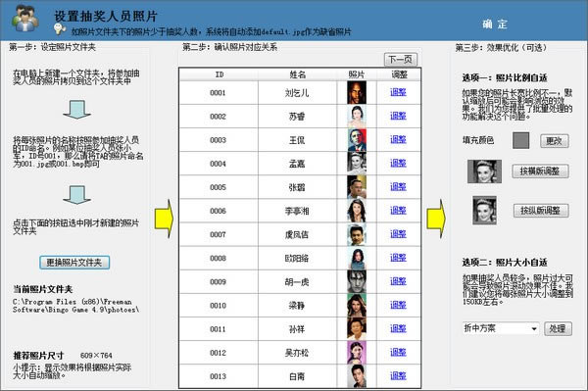
Task: Click 调整 link for ID 0003
Action: [398, 139]
